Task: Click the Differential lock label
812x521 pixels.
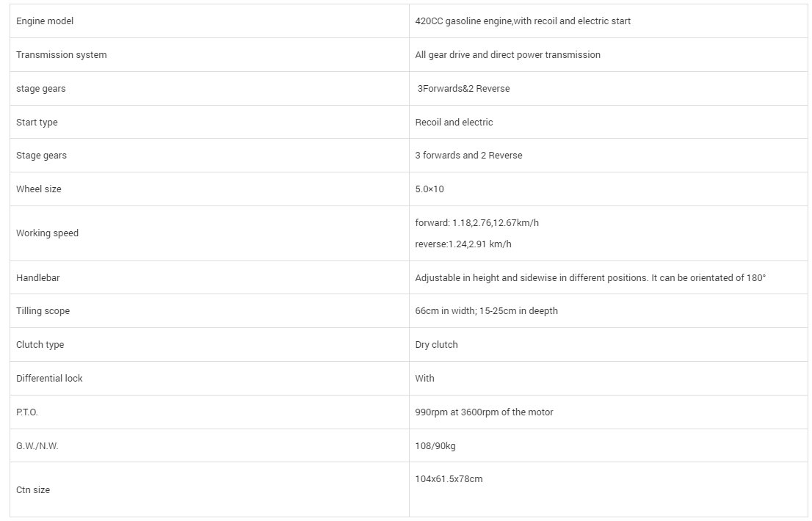Action: pyautogui.click(x=49, y=379)
